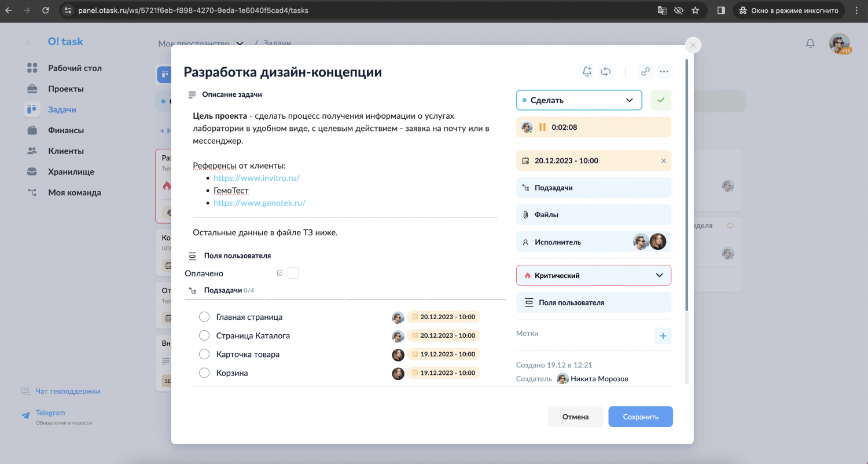Toggle the Оплачено checkbox
The image size is (868, 464).
pos(293,273)
